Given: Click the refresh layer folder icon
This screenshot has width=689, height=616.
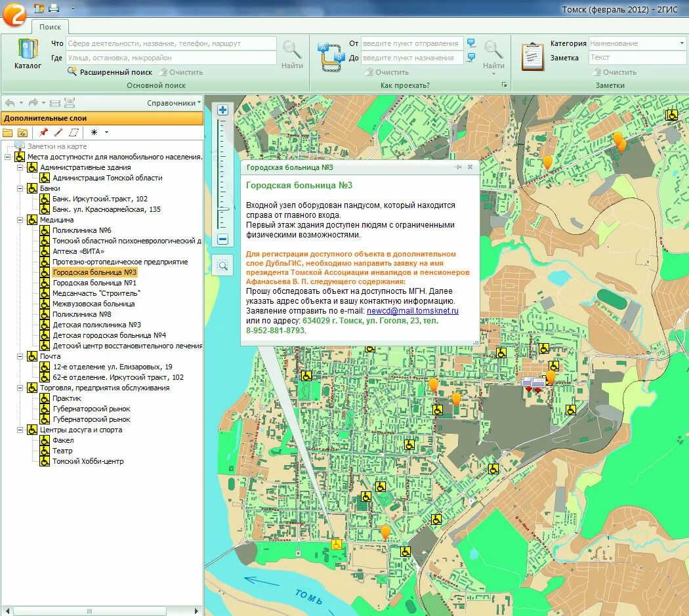Looking at the screenshot, I should click(22, 133).
